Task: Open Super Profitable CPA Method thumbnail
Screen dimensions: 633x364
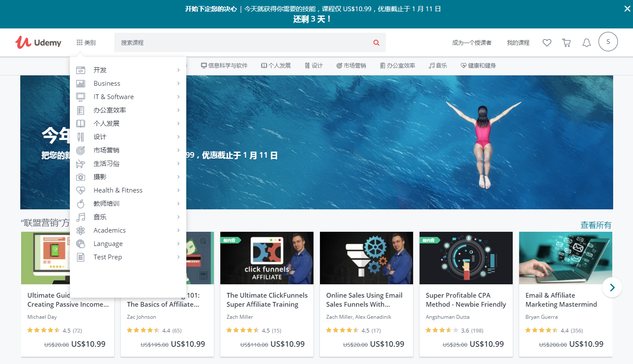Action: (x=466, y=258)
